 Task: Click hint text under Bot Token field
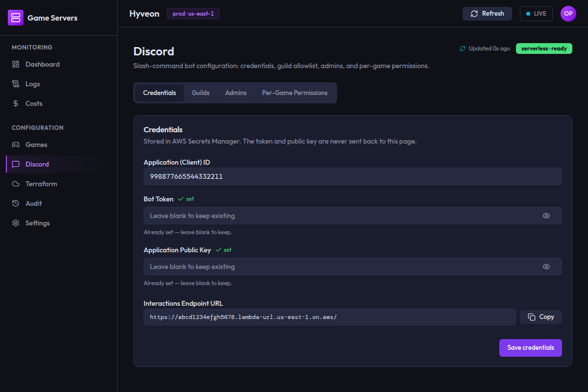(x=188, y=232)
